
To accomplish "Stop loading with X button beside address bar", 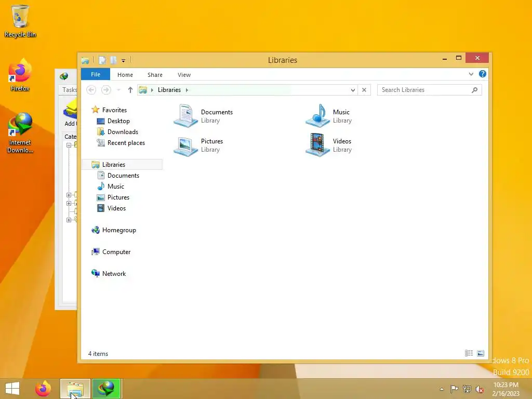I will [364, 90].
